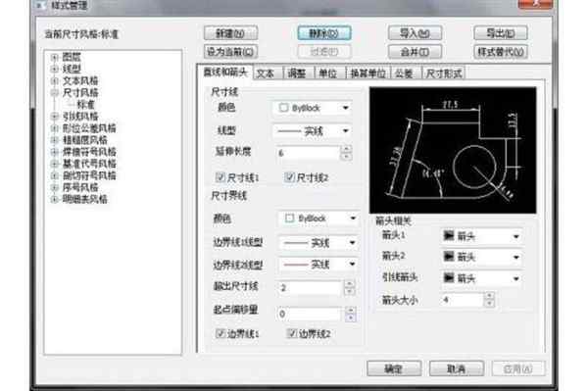Viewport: 588px width, 391px height.
Task: Select the 明细表风格 tree item
Action: (x=84, y=199)
